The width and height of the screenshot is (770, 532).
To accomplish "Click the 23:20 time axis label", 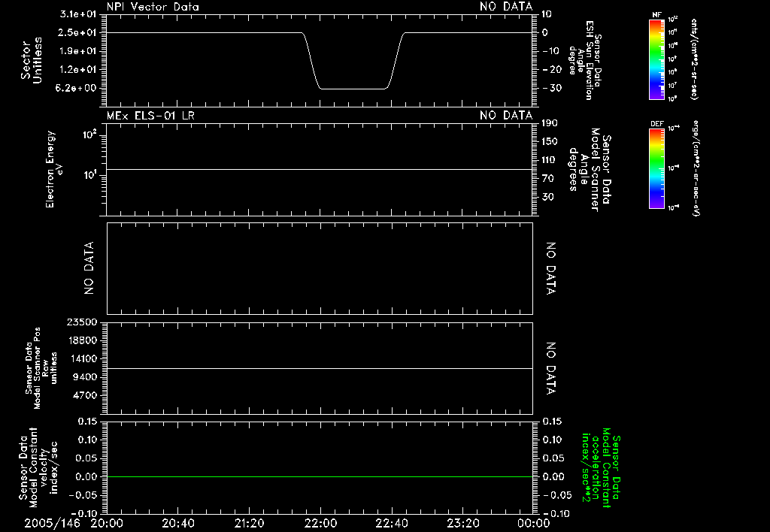I will (463, 523).
